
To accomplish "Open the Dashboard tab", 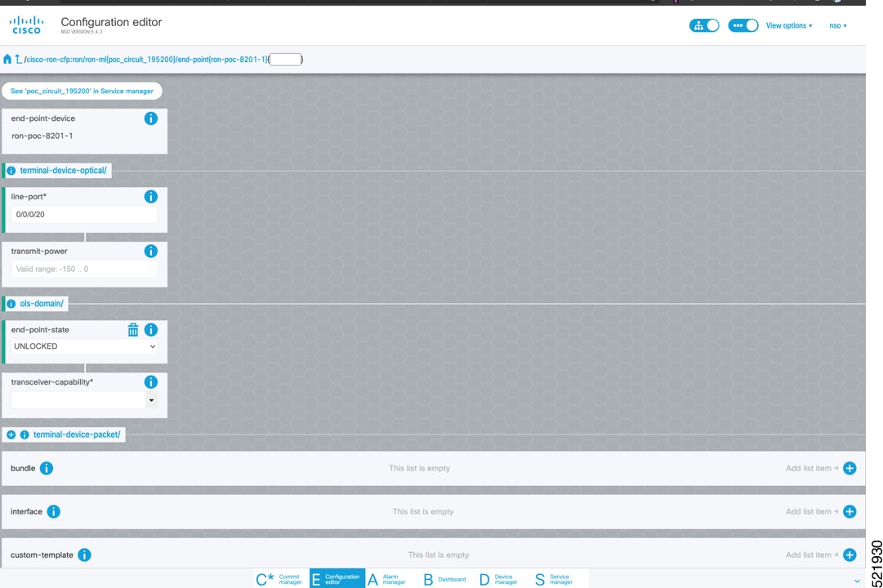I will coord(445,579).
